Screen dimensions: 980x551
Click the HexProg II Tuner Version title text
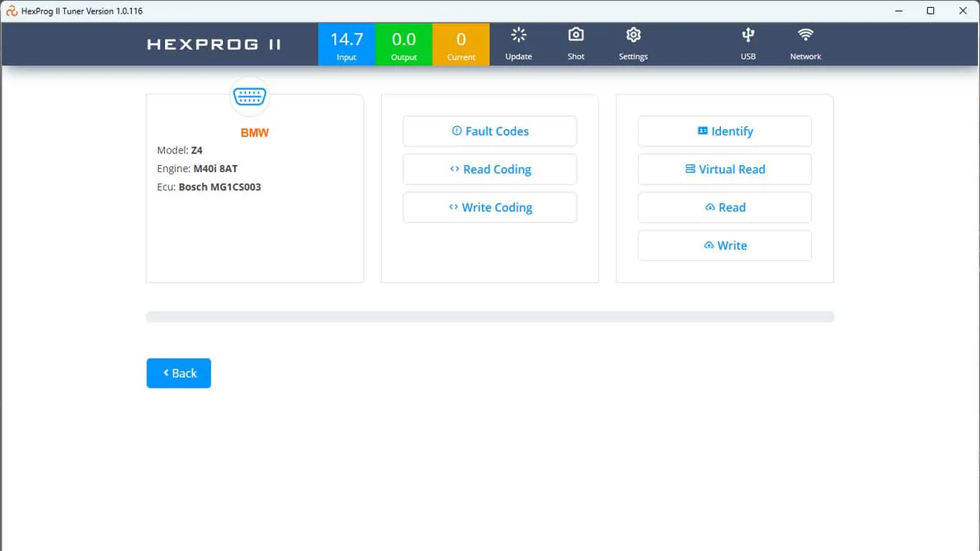(x=82, y=11)
